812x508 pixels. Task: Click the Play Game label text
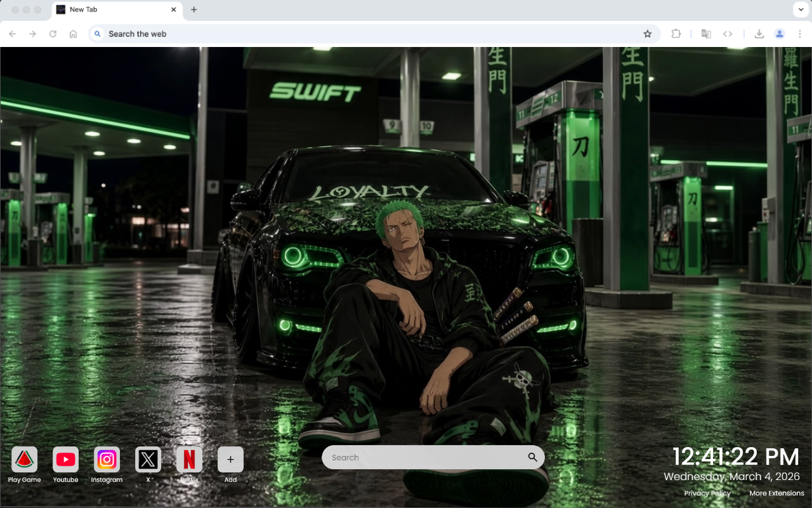tap(24, 479)
